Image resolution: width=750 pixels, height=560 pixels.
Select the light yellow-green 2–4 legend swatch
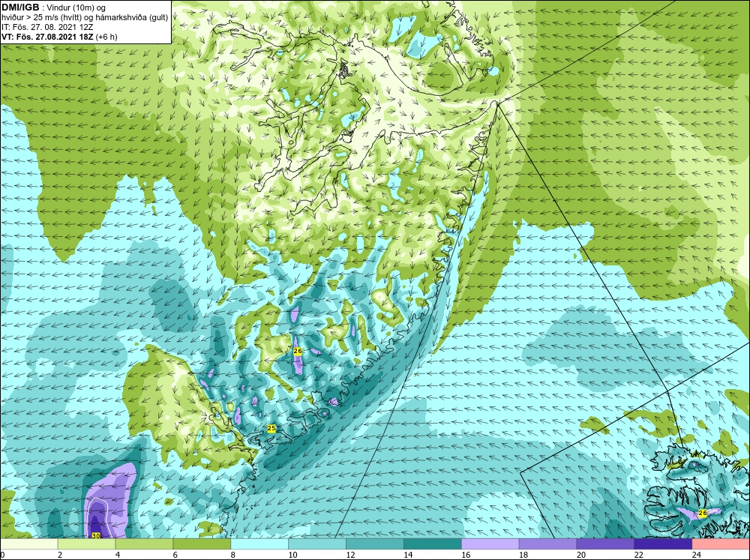coord(86,544)
